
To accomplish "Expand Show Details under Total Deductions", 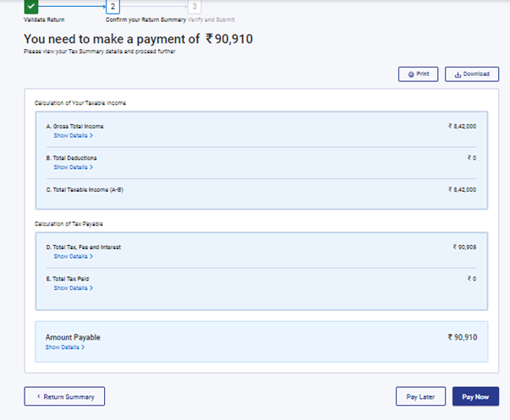I will [x=73, y=167].
